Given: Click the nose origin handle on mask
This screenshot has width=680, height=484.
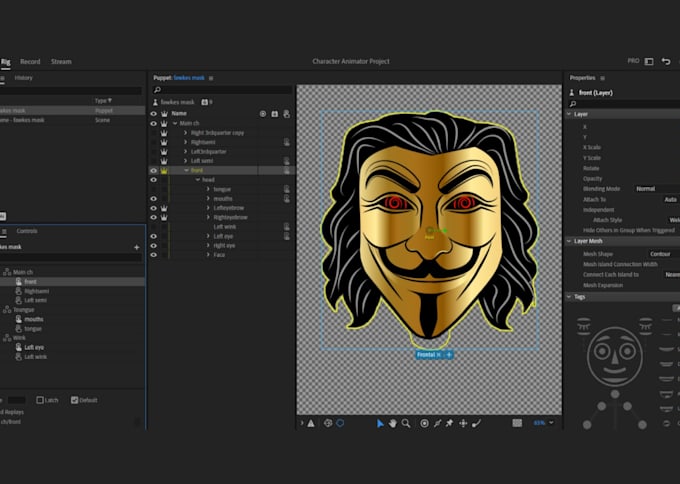Looking at the screenshot, I should pos(429,231).
